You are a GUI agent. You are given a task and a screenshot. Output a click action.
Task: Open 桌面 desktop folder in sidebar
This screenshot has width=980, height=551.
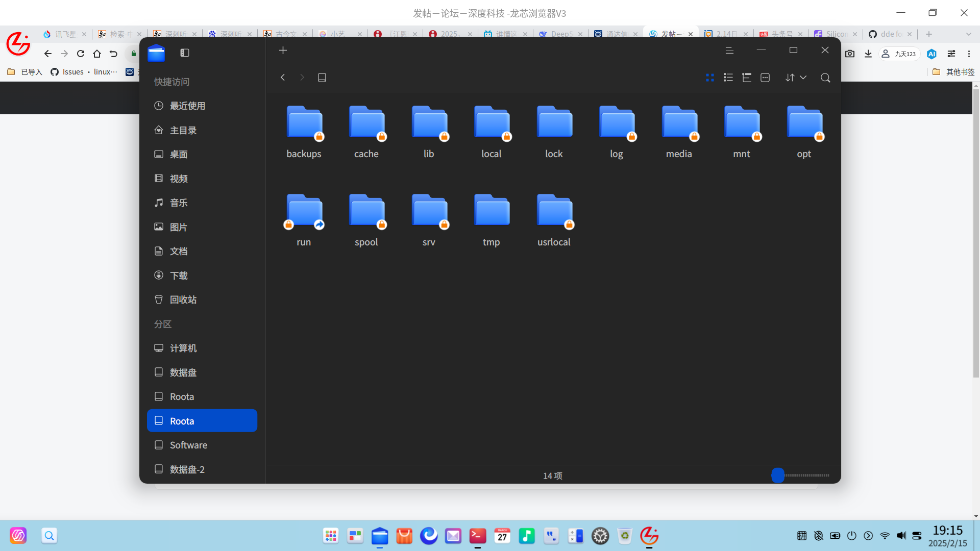[202, 154]
